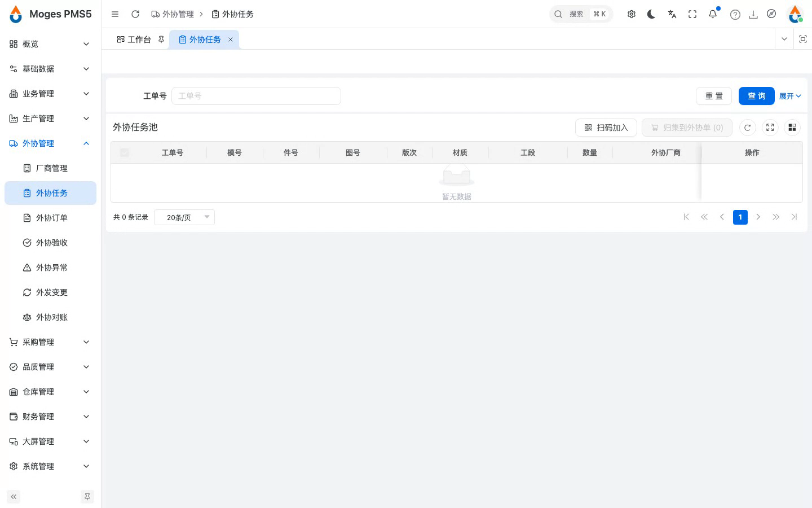Enter fullscreen via the header fullscreen icon
This screenshot has height=508, width=812.
pos(692,14)
